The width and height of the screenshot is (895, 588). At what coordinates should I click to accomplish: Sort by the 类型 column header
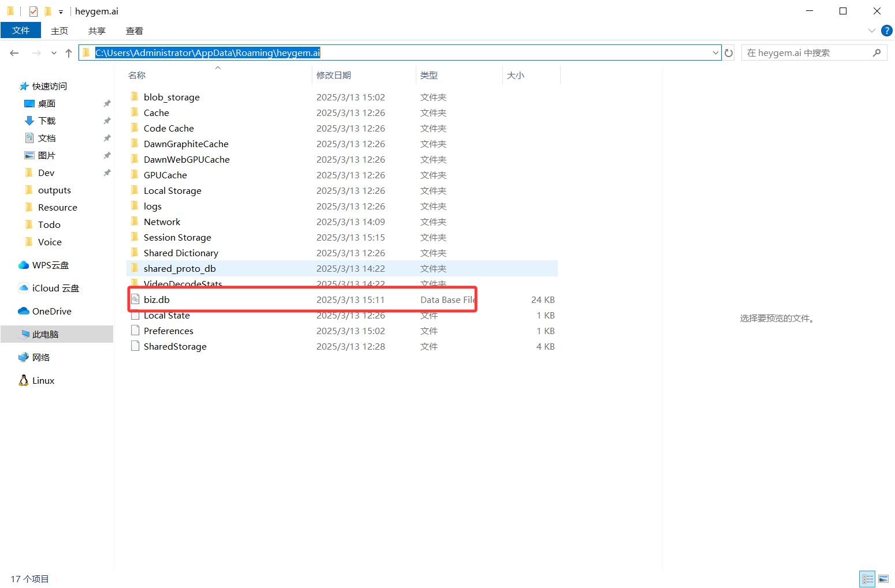pos(429,75)
